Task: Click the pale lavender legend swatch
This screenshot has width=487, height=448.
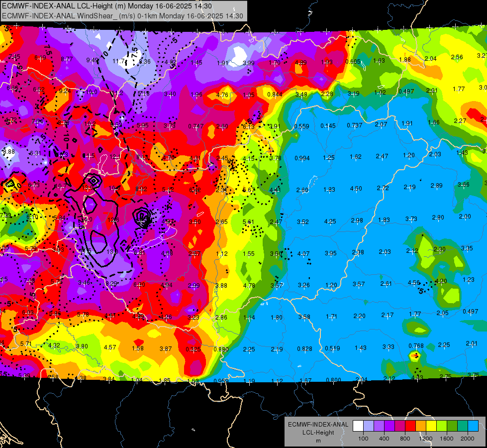Action: point(368,426)
